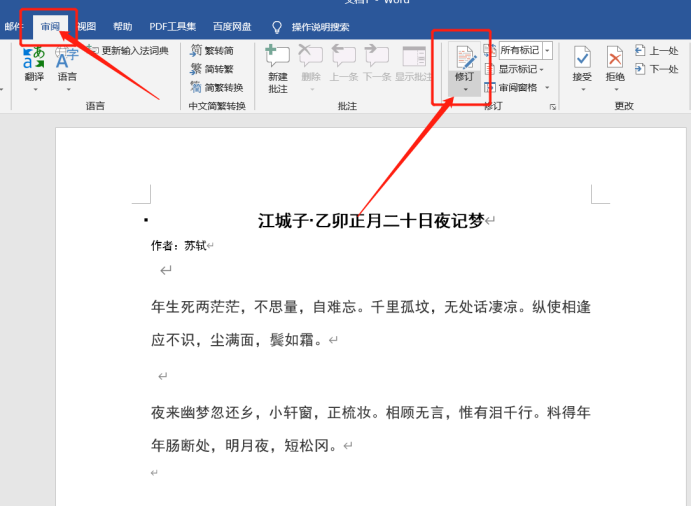Expand the 语言 dropdown arrow
Screen dimensions: 691x506
pyautogui.click(x=68, y=89)
